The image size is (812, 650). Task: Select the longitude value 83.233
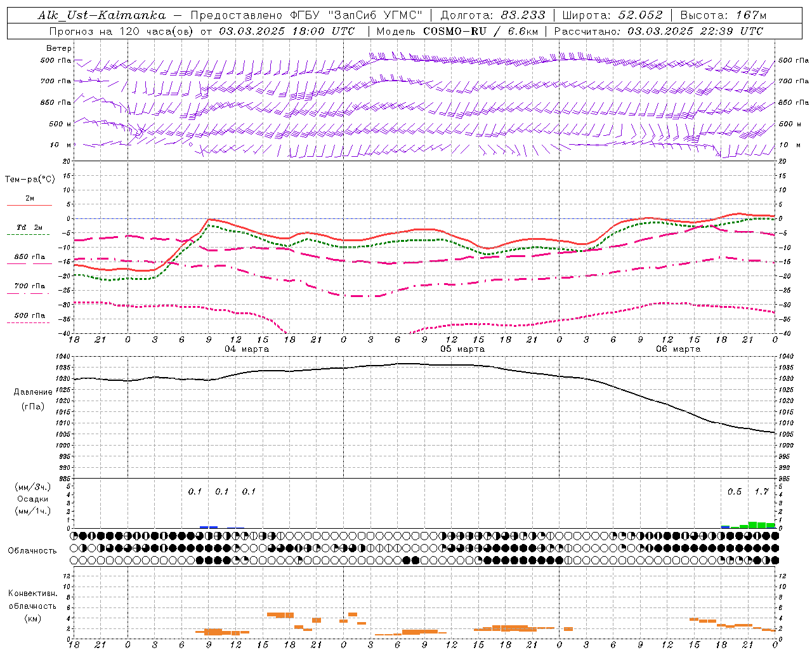point(523,15)
